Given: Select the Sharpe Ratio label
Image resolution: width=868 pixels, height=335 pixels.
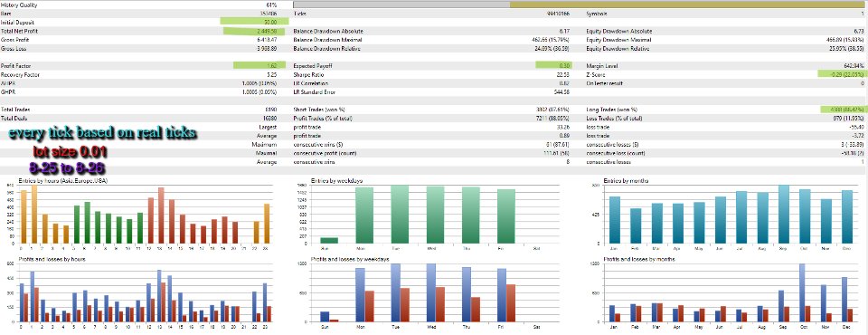Looking at the screenshot, I should tap(308, 75).
